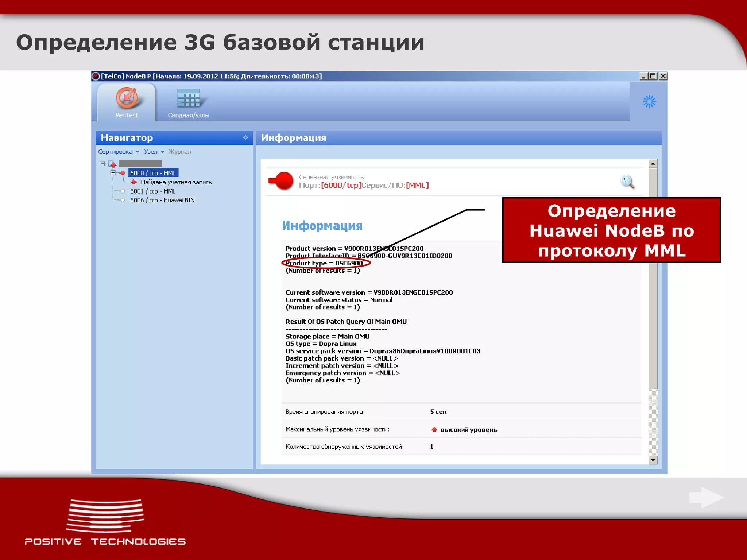Open the Узел dropdown
The width and height of the screenshot is (747, 560).
click(x=154, y=152)
